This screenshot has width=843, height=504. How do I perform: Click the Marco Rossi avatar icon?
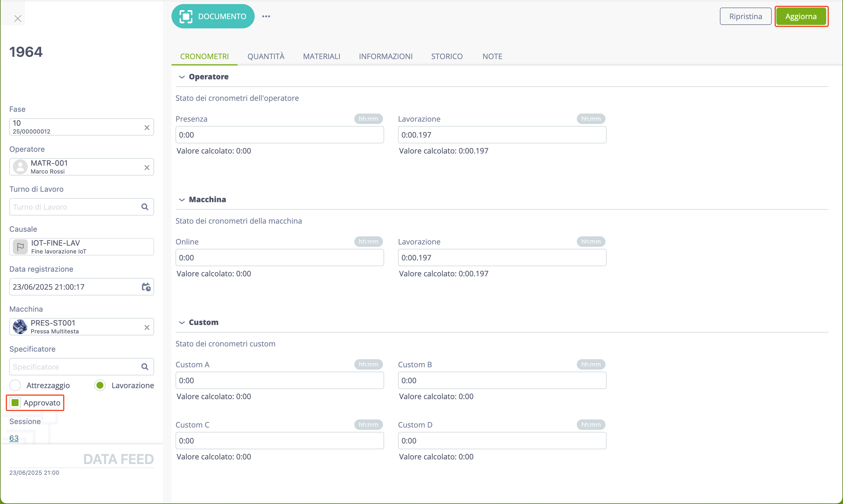(20, 167)
